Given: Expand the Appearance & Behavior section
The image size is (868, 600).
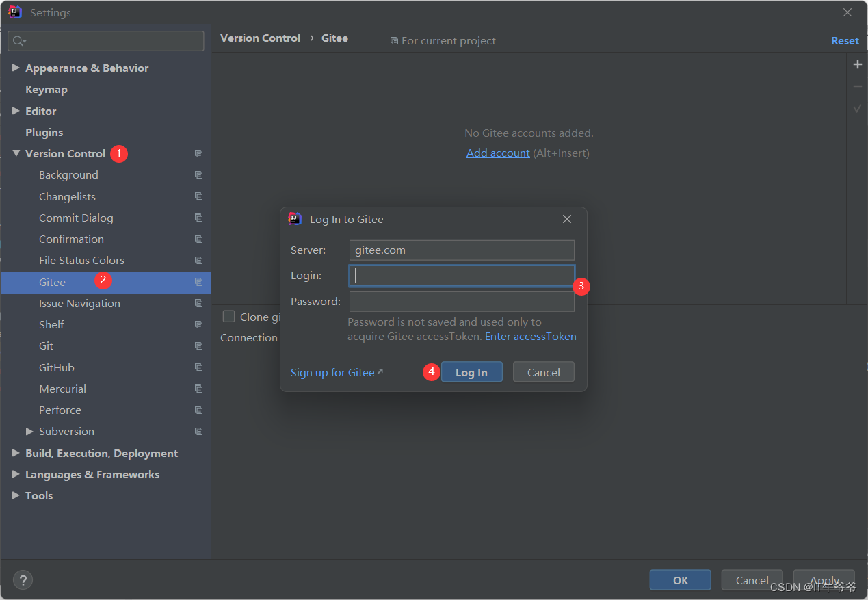Looking at the screenshot, I should tap(16, 68).
